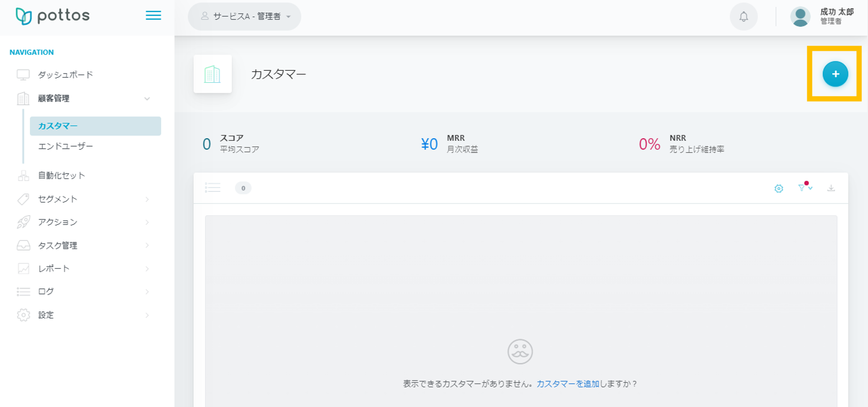The image size is (868, 407).
Task: Click the download icon
Action: 831,188
